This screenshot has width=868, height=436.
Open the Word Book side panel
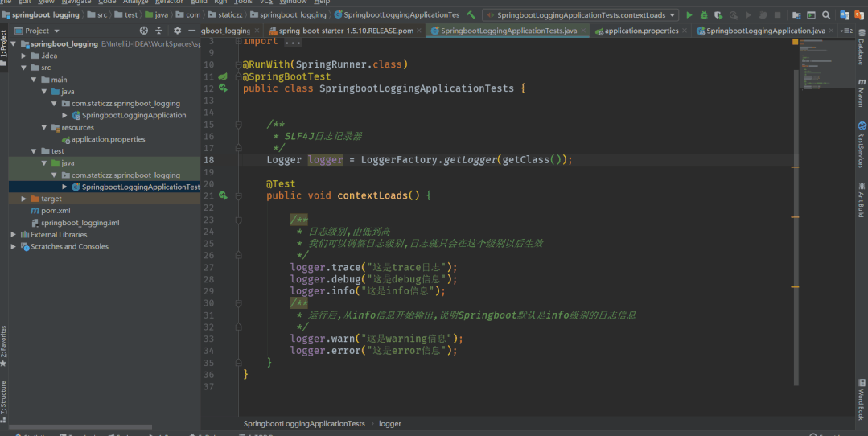coord(861,400)
